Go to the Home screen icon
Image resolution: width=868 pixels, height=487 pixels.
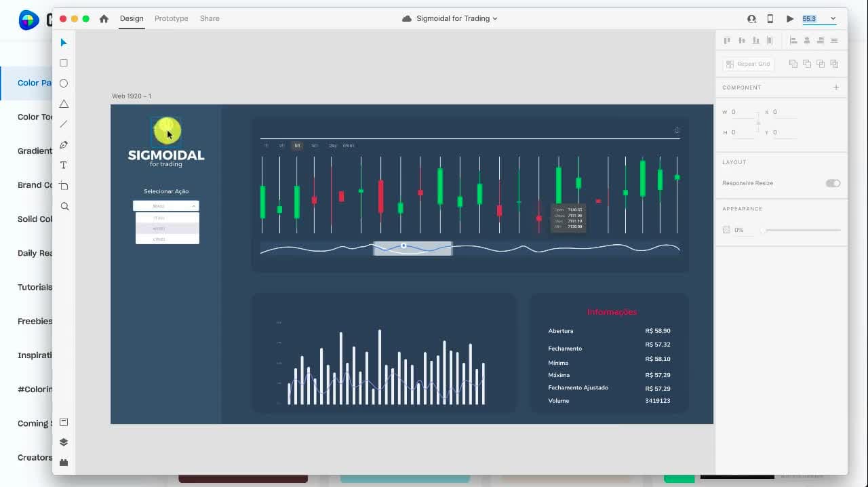pos(104,19)
